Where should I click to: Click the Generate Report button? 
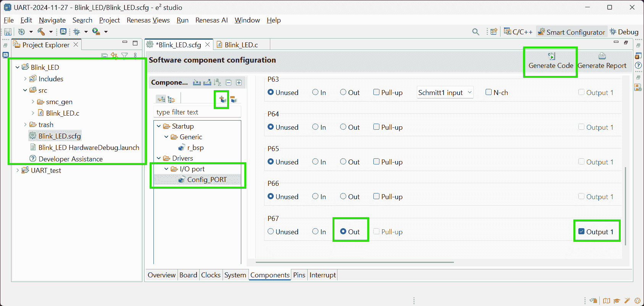coord(602,61)
